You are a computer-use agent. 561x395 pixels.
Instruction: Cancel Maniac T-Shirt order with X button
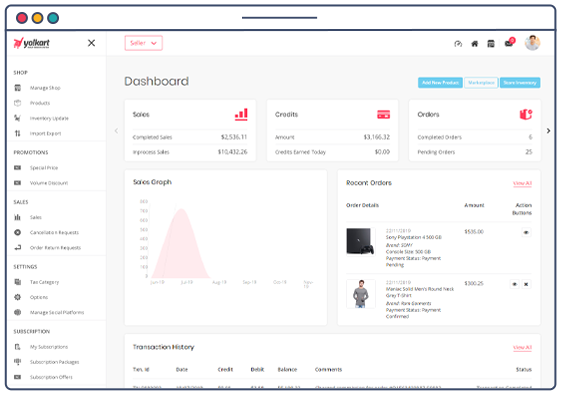526,284
